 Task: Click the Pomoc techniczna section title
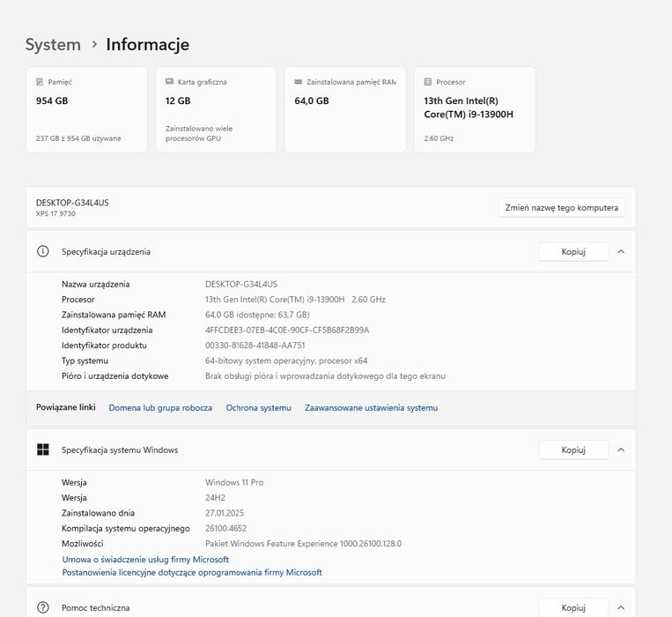(96, 607)
